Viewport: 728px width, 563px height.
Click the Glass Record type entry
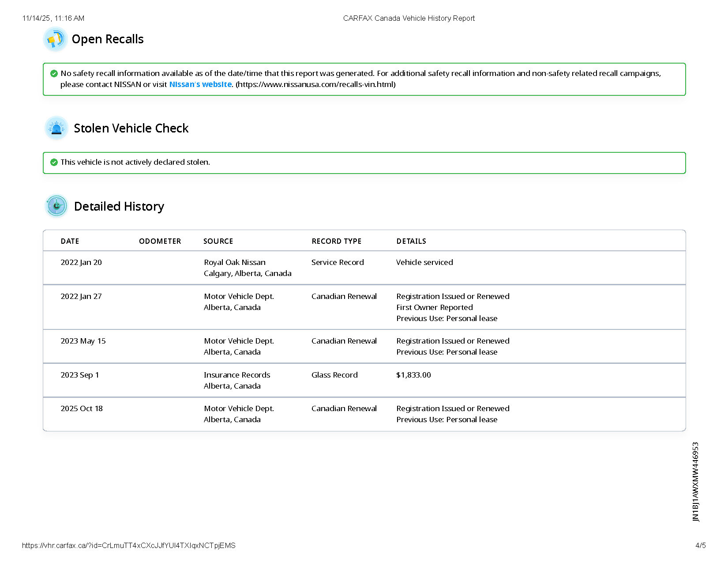click(x=334, y=375)
